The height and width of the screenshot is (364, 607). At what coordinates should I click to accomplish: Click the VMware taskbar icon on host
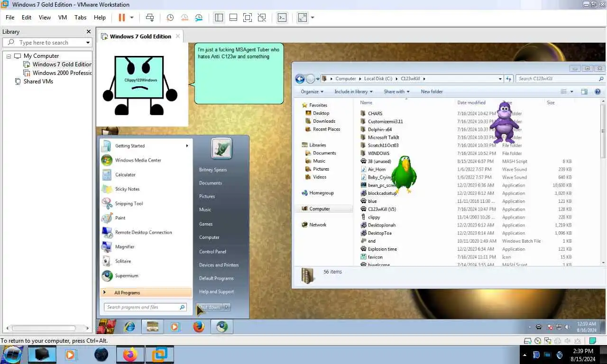click(159, 355)
